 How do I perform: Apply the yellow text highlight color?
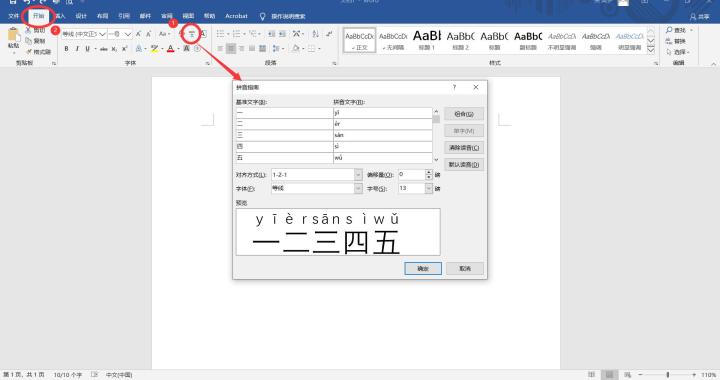click(154, 49)
